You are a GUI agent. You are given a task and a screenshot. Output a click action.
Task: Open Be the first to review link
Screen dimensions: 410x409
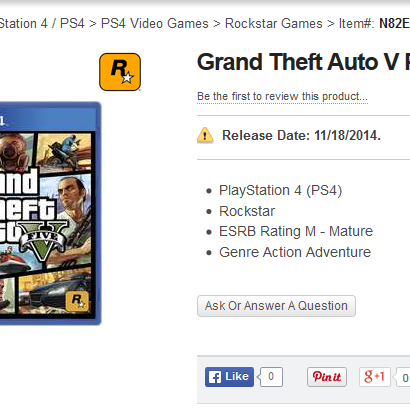(282, 96)
